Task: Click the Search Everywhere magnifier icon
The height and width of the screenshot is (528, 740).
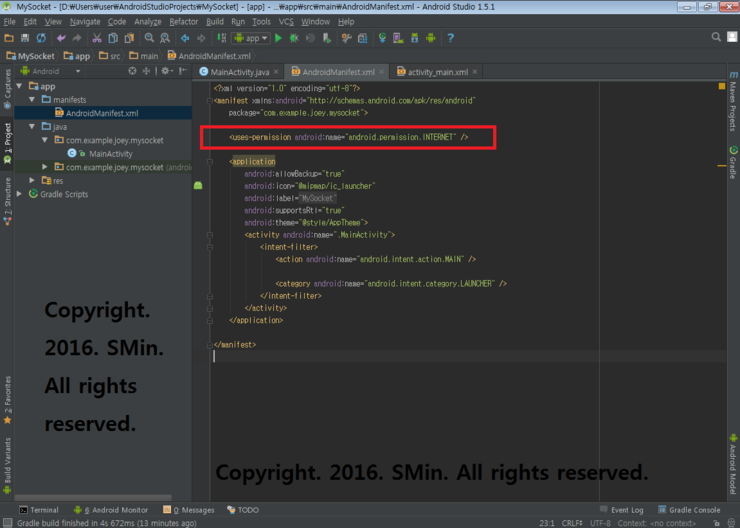Action: (x=716, y=37)
